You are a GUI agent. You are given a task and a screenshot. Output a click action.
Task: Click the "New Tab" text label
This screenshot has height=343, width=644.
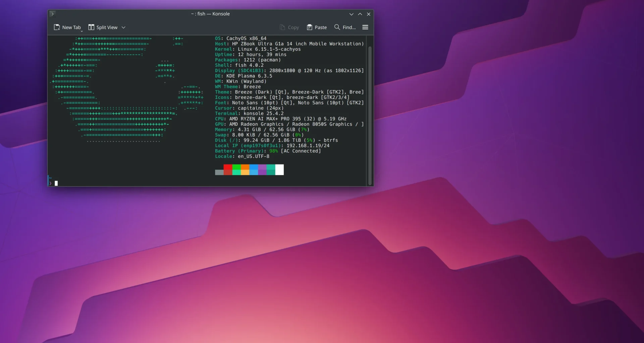(x=71, y=27)
